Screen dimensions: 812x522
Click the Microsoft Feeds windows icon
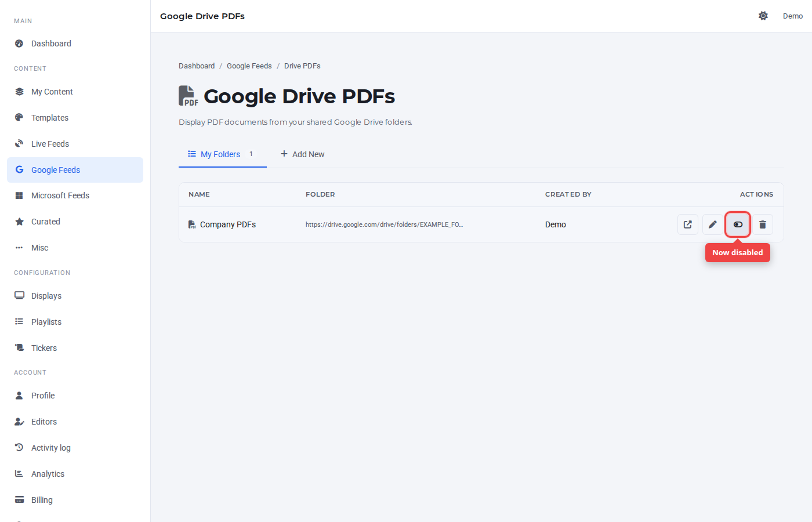point(19,195)
